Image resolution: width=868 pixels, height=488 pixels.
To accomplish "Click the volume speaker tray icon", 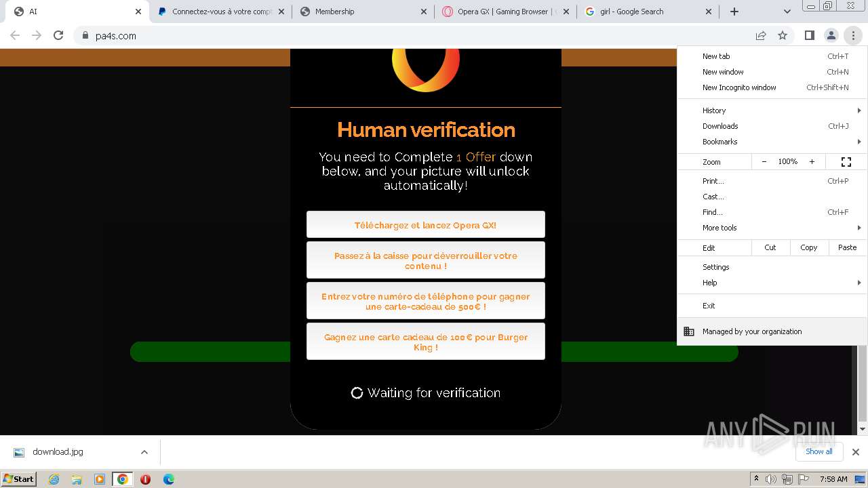I will [x=770, y=479].
